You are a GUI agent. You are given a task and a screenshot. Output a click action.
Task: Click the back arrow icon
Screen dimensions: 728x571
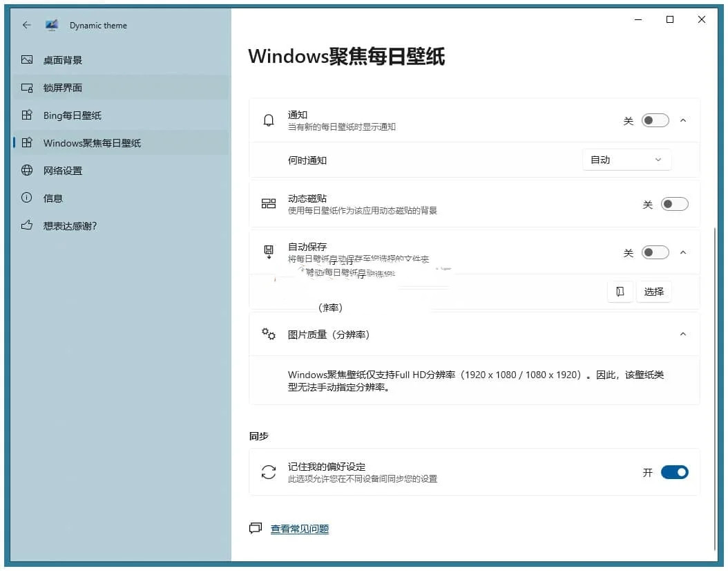[x=26, y=25]
